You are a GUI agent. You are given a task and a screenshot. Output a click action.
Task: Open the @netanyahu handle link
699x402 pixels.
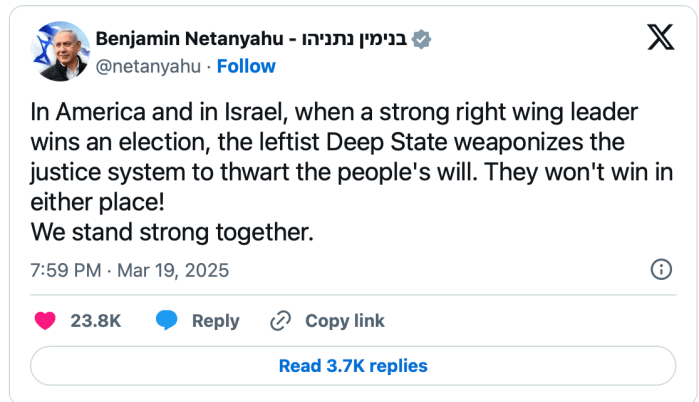[148, 66]
